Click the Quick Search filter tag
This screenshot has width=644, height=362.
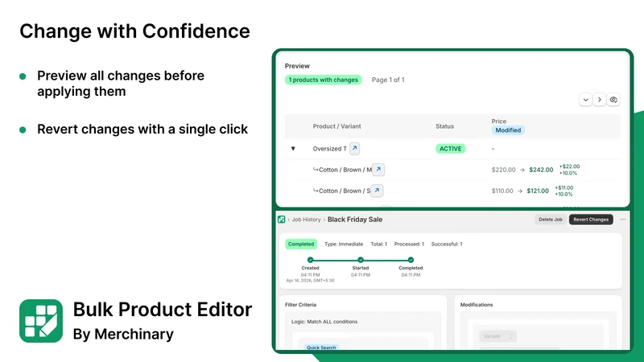[321, 348]
